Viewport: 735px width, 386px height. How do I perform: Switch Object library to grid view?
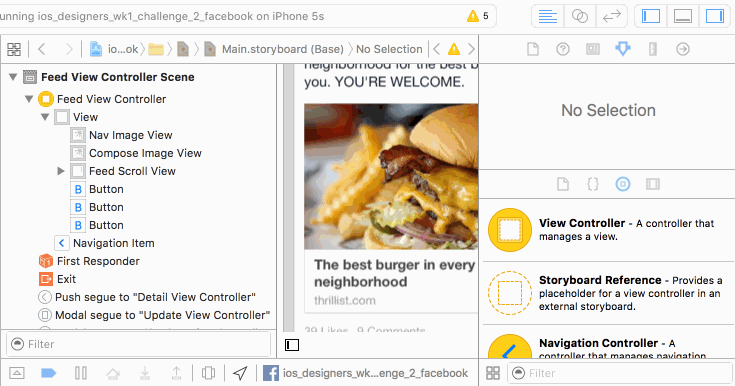493,373
